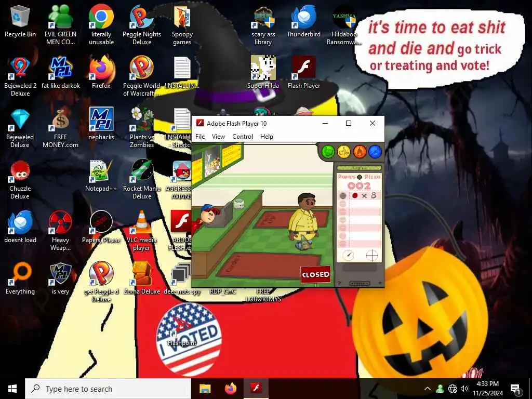Click the cutting crosshair guide on the ticket
Viewport: 532px width, 399px height.
tap(371, 256)
